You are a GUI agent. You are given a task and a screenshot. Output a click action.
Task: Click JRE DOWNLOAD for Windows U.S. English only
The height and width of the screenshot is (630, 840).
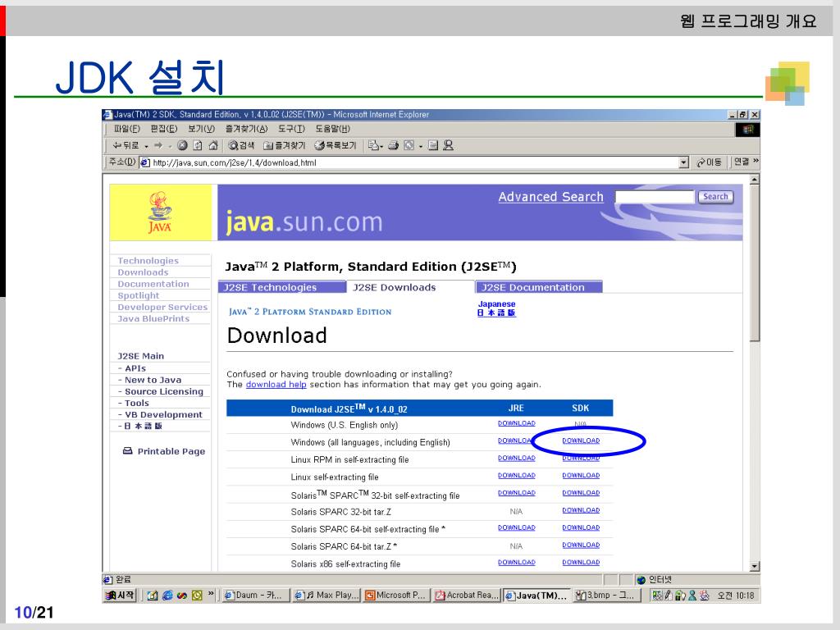(x=517, y=423)
